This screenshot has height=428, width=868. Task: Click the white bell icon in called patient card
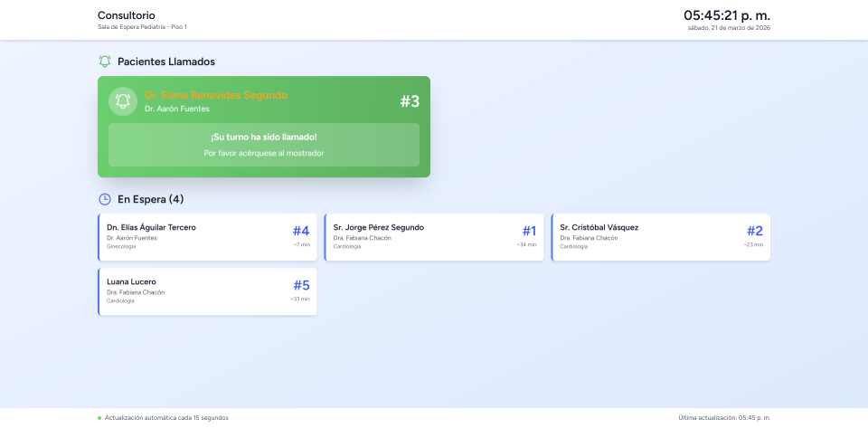[x=123, y=101]
